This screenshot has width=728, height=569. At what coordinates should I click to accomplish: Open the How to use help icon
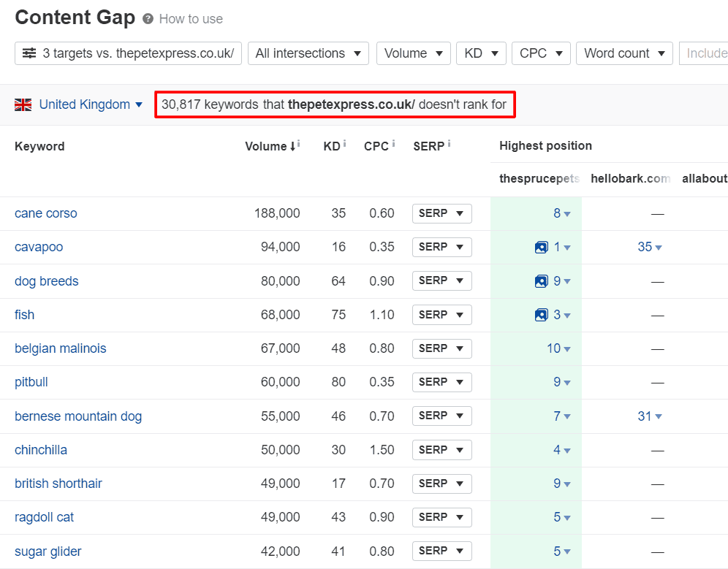[x=148, y=19]
